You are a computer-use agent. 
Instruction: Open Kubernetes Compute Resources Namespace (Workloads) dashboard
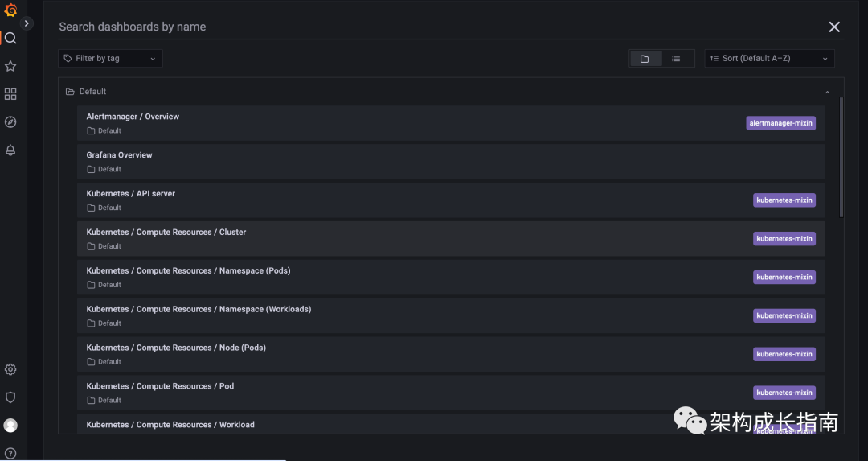[451, 315]
